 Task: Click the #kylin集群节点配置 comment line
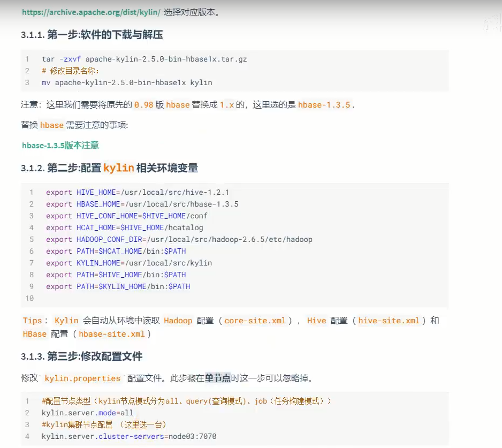104,424
